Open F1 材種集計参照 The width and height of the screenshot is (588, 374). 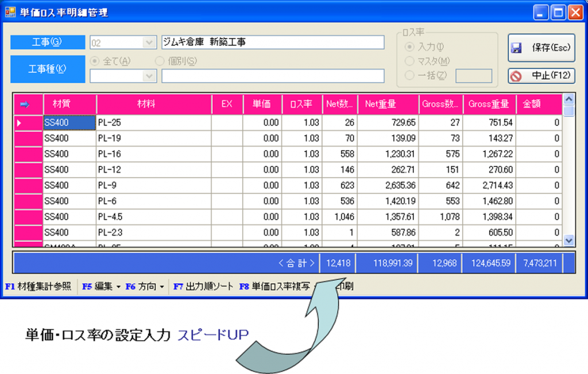click(38, 287)
